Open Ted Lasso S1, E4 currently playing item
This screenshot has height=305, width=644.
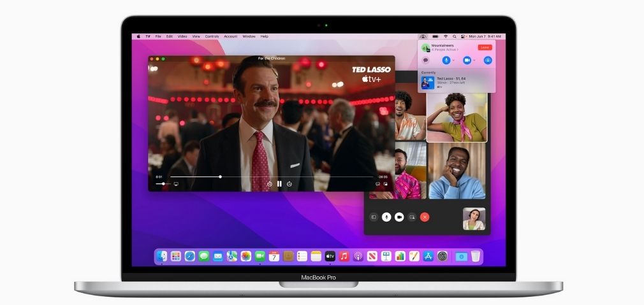[x=457, y=82]
